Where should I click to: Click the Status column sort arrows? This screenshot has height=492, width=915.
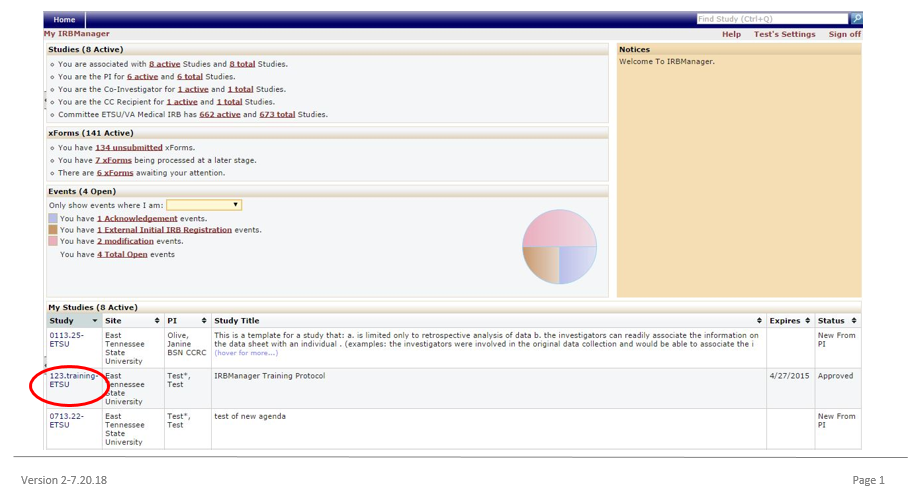[x=853, y=320]
